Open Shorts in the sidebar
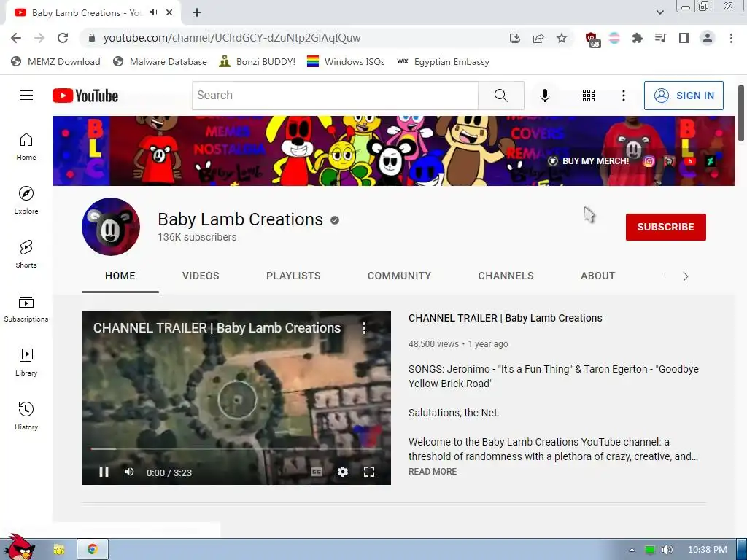The width and height of the screenshot is (747, 560). [26, 254]
